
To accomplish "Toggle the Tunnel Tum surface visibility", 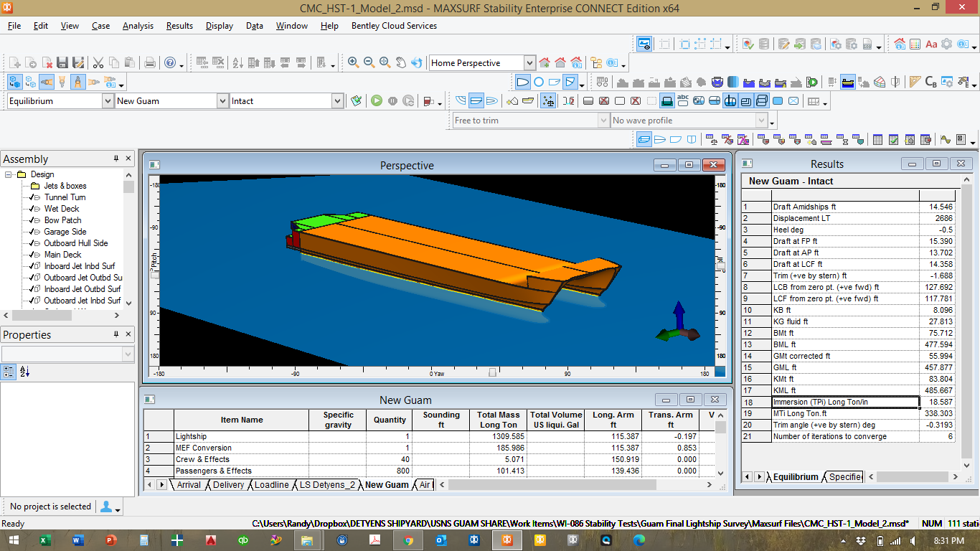I will tap(33, 197).
